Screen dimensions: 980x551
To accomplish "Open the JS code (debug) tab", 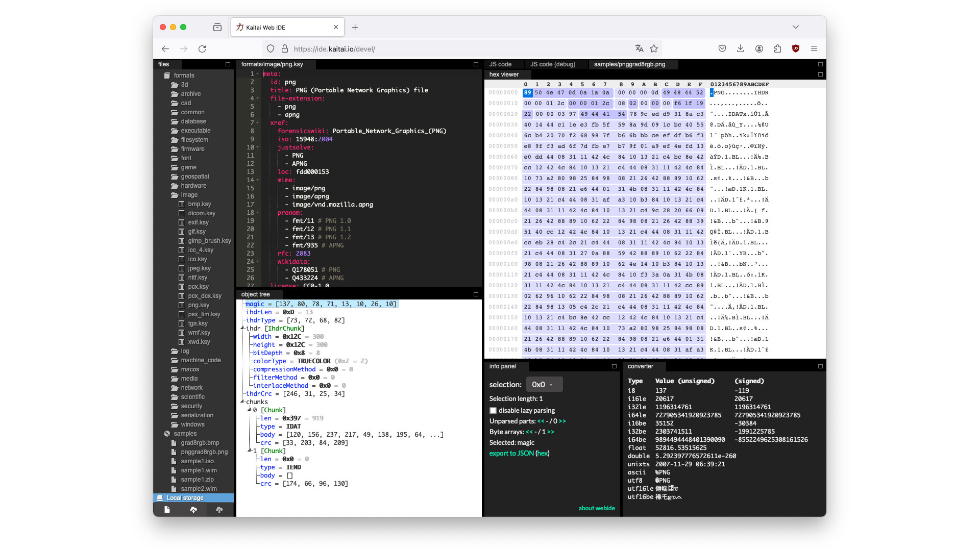I will coord(552,64).
